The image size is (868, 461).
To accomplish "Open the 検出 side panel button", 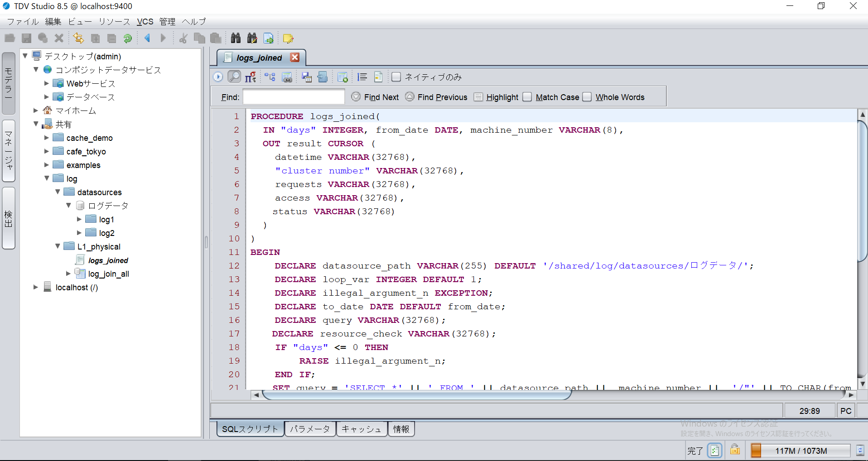I will [x=9, y=218].
